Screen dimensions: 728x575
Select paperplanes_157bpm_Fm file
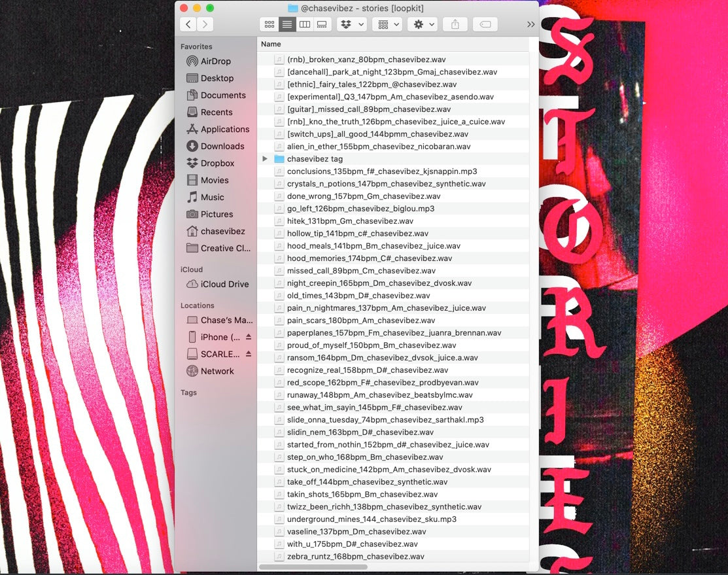(393, 333)
